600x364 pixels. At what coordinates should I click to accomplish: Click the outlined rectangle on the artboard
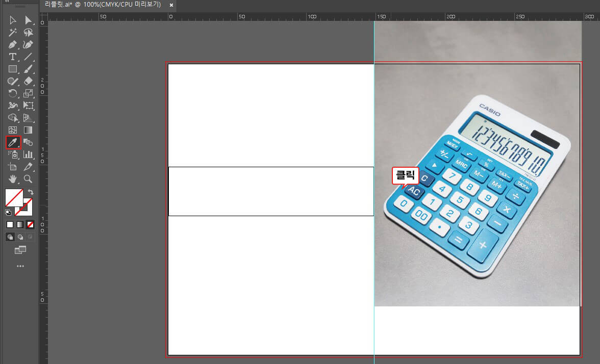[271, 192]
